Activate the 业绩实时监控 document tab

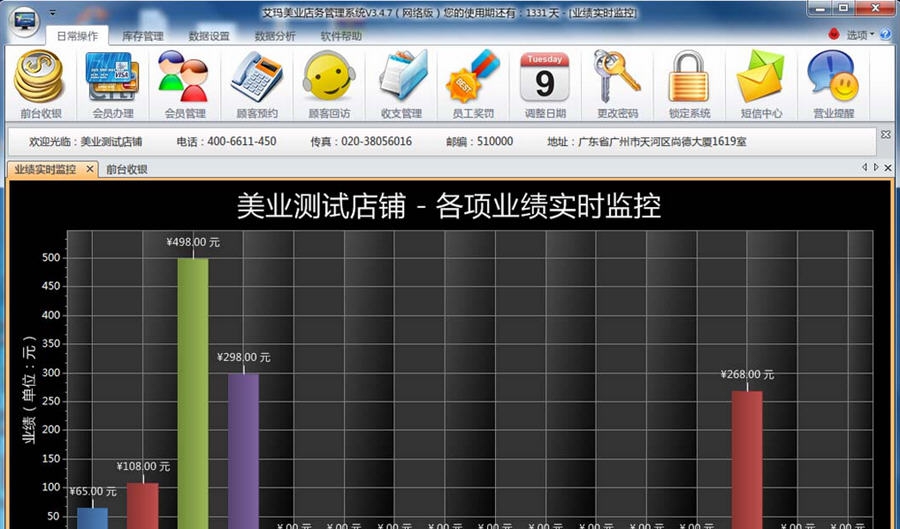point(45,169)
